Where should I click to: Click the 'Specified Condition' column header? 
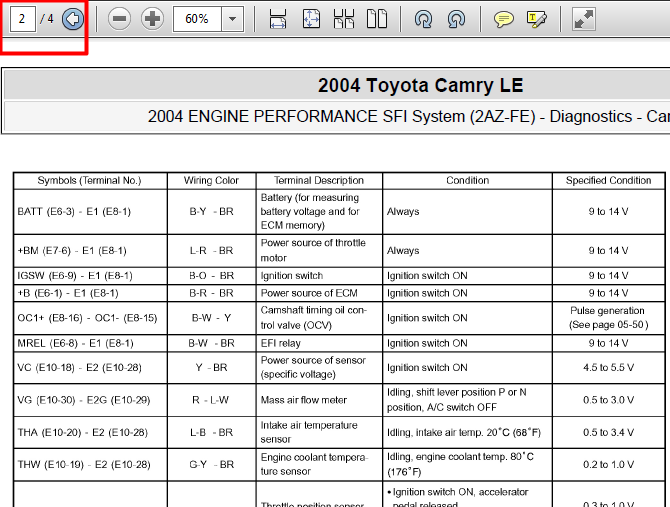(x=608, y=181)
